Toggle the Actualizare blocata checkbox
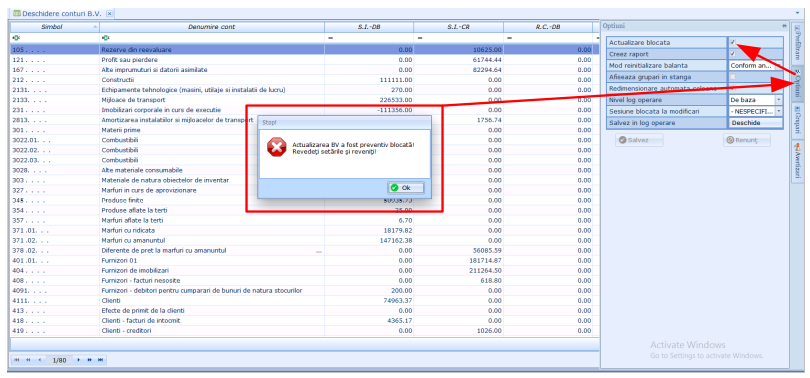This screenshot has width=810, height=378. coord(733,42)
